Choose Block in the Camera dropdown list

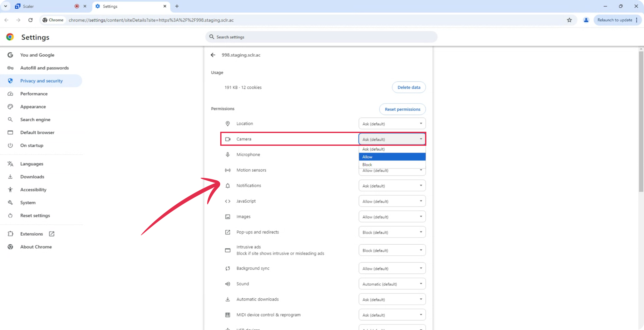point(392,164)
